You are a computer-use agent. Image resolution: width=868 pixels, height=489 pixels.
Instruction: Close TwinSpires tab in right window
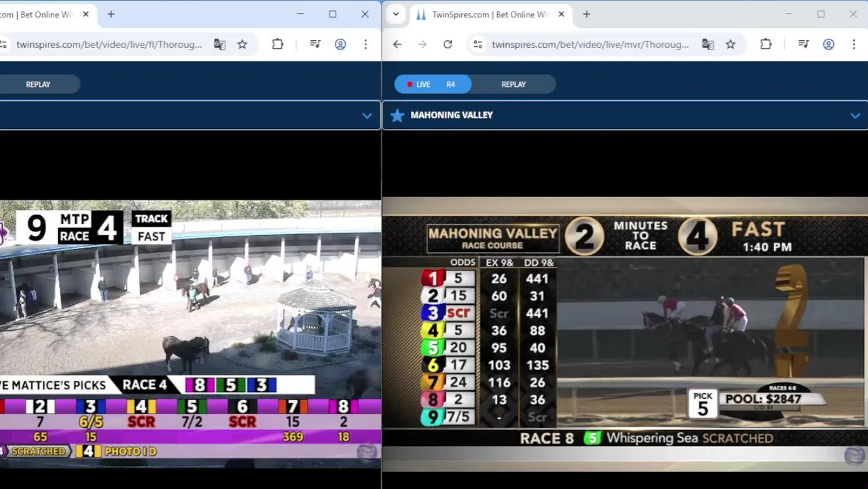tap(561, 14)
